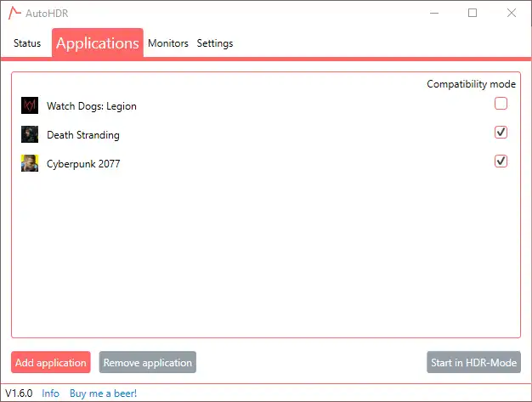Close the AutoHDR window

pyautogui.click(x=512, y=14)
